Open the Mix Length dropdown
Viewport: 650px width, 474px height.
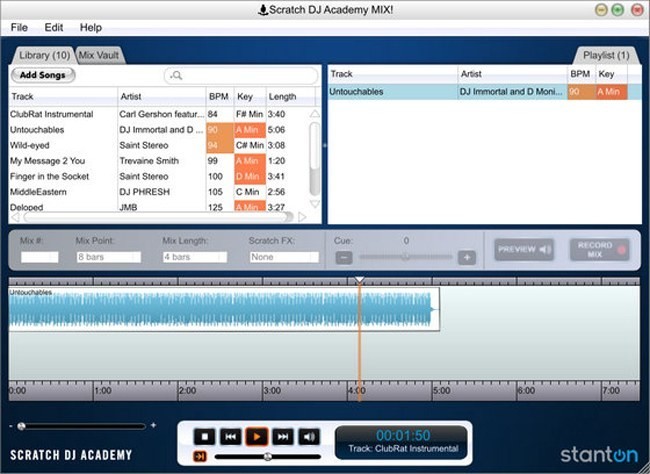(194, 257)
